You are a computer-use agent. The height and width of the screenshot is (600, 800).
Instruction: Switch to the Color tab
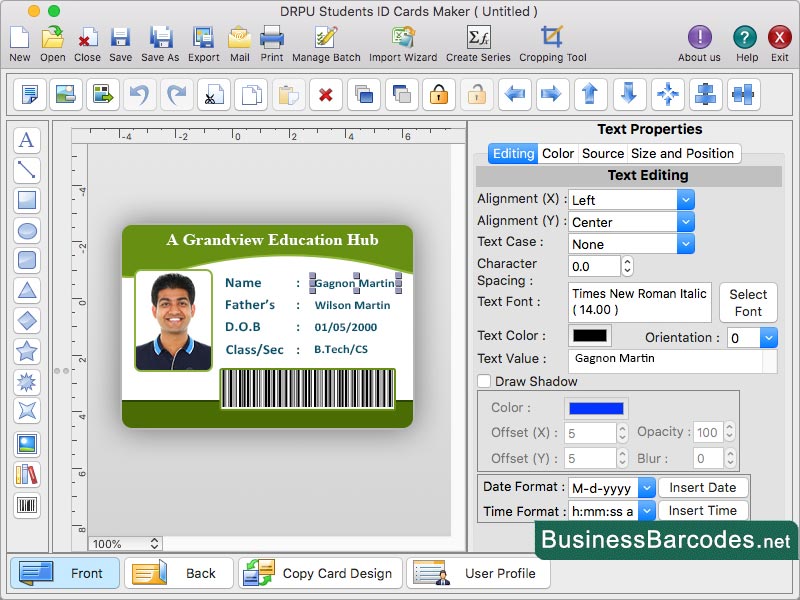(559, 153)
